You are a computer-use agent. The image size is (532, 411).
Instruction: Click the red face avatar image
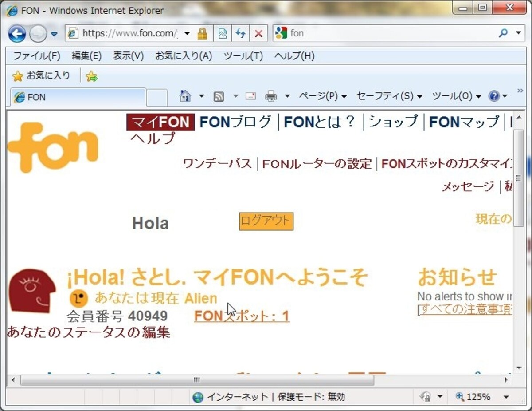(32, 290)
